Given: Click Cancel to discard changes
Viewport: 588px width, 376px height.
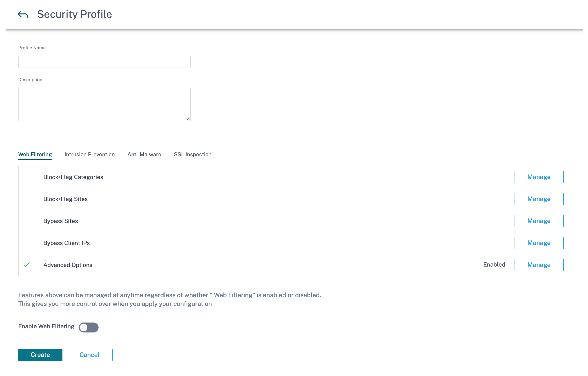Looking at the screenshot, I should tap(89, 355).
